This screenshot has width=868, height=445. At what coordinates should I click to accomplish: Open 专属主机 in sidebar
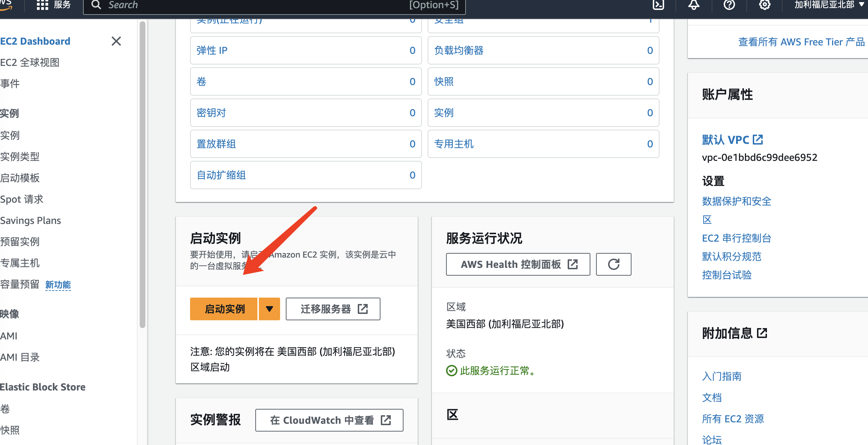20,263
